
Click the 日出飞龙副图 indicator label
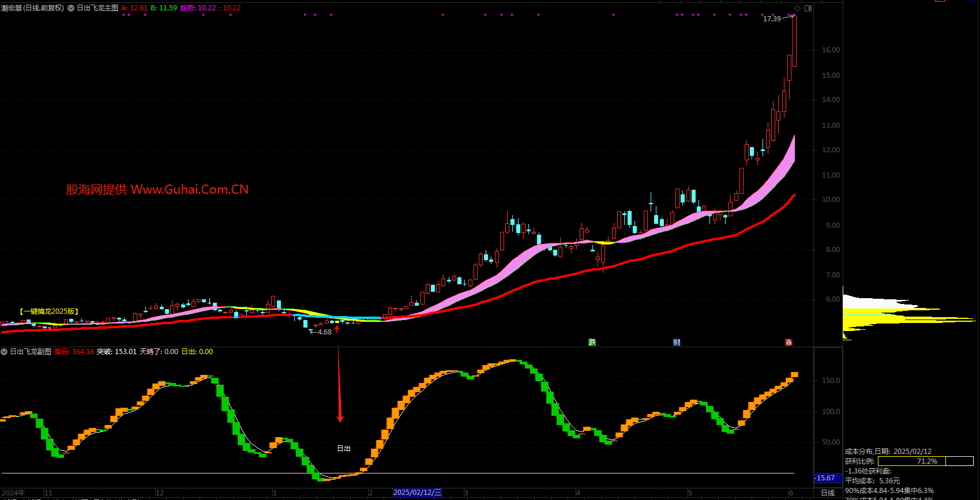(31, 352)
